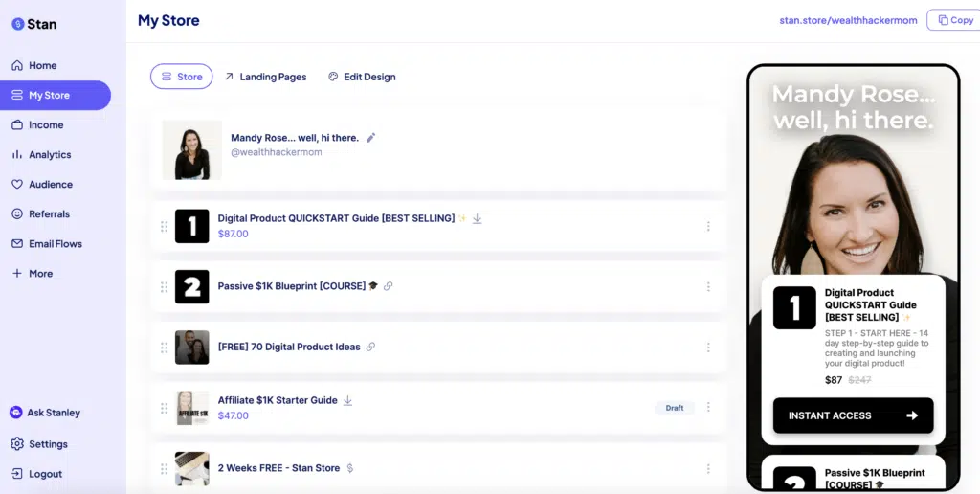This screenshot has height=494, width=980.
Task: Open three-dot menu for Digital Product QUICKSTART Guide
Action: point(708,227)
